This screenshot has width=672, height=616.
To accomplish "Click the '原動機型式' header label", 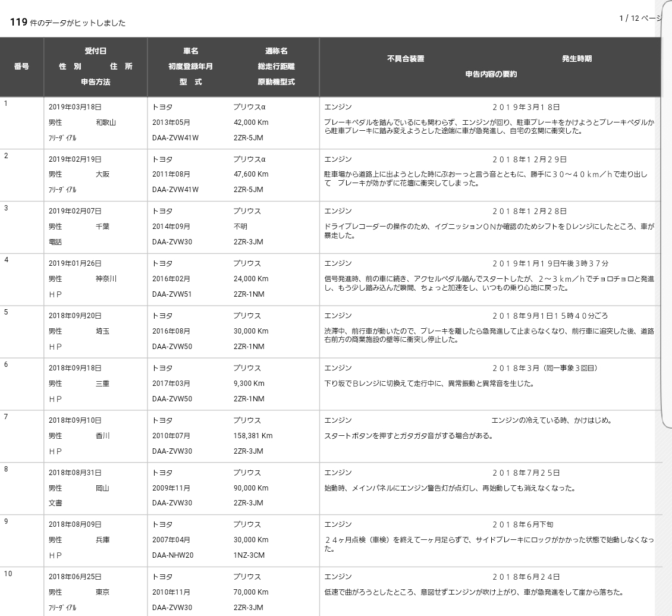I will click(x=277, y=82).
